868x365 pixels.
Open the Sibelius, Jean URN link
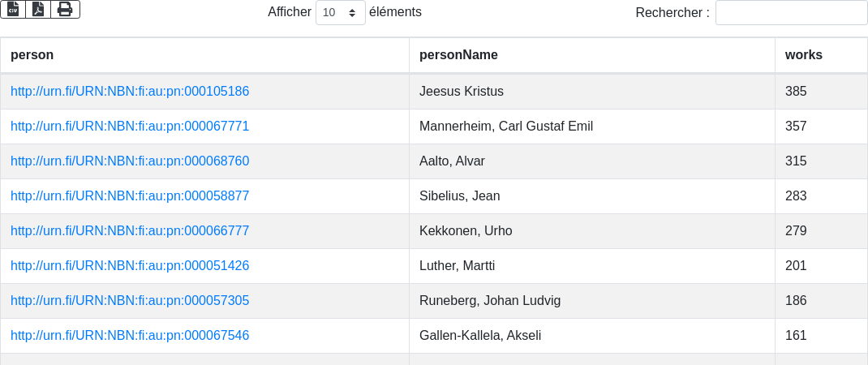130,196
